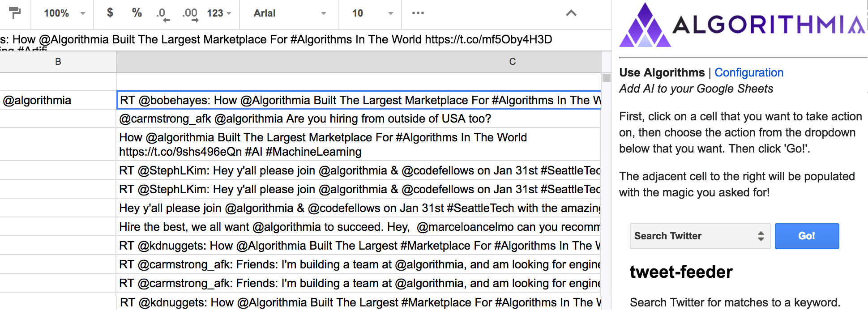Open the 123 more formats dropdown
This screenshot has width=868, height=310.
[219, 13]
